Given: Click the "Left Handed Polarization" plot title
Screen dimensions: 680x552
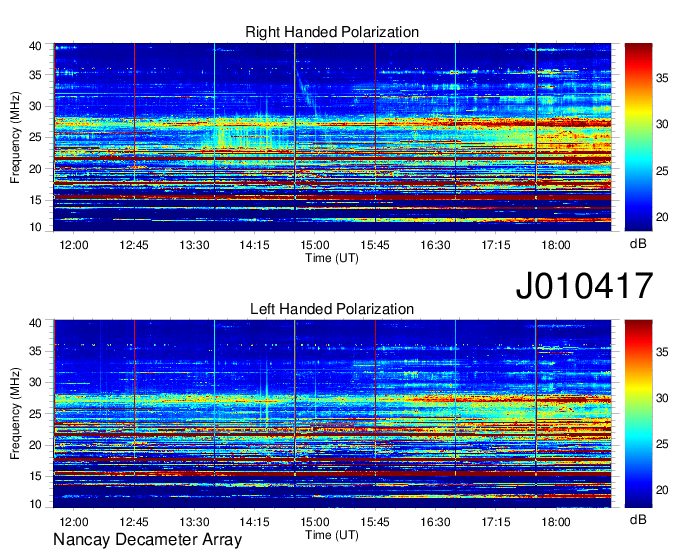Looking at the screenshot, I should pos(332,309).
